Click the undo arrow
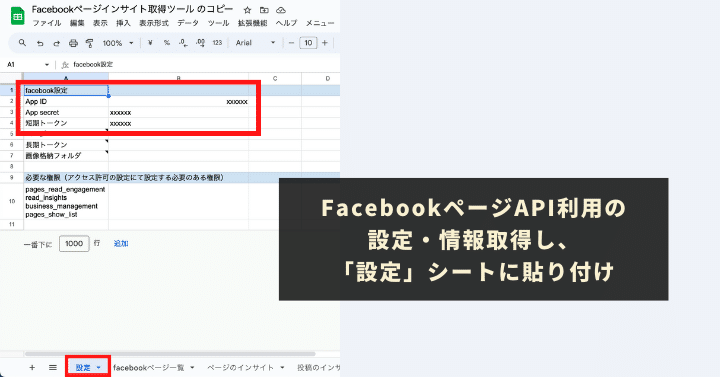 click(40, 43)
